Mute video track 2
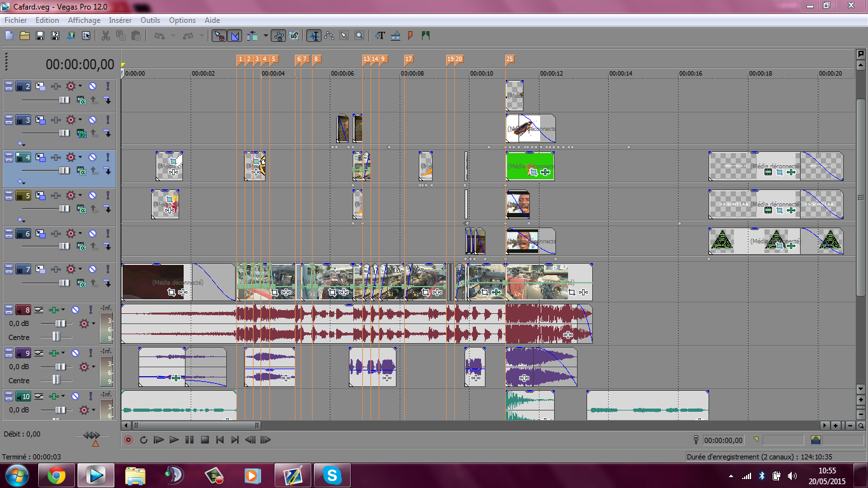The height and width of the screenshot is (488, 868). [x=92, y=86]
